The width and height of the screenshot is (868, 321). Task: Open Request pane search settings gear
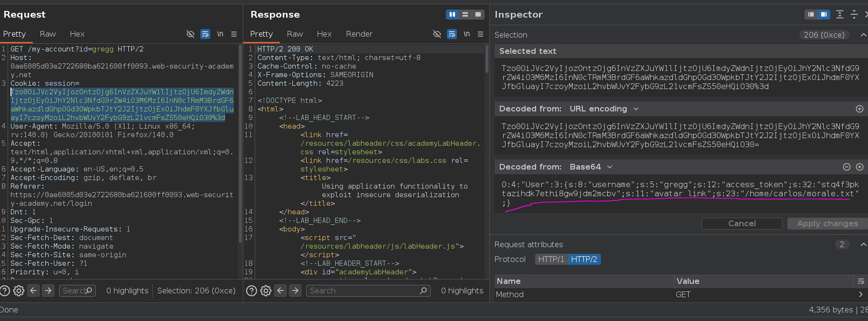tap(19, 291)
